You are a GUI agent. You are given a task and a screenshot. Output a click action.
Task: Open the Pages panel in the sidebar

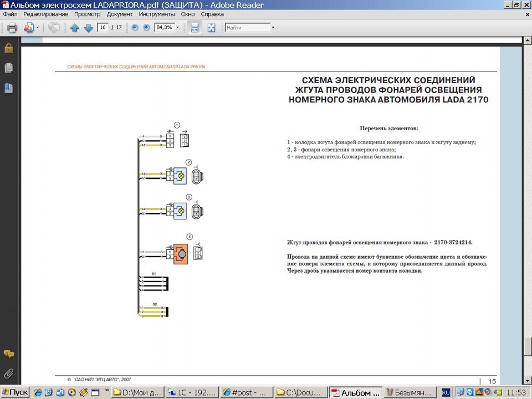click(x=9, y=68)
